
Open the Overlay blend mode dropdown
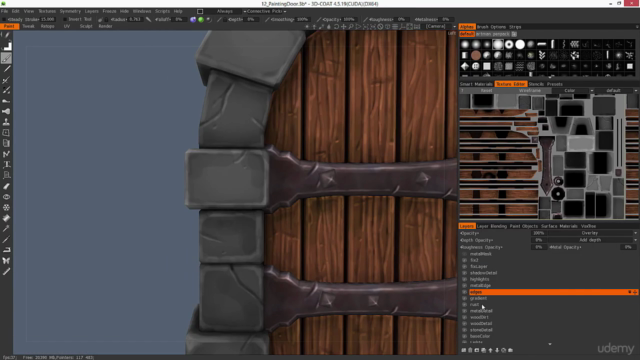(x=592, y=233)
